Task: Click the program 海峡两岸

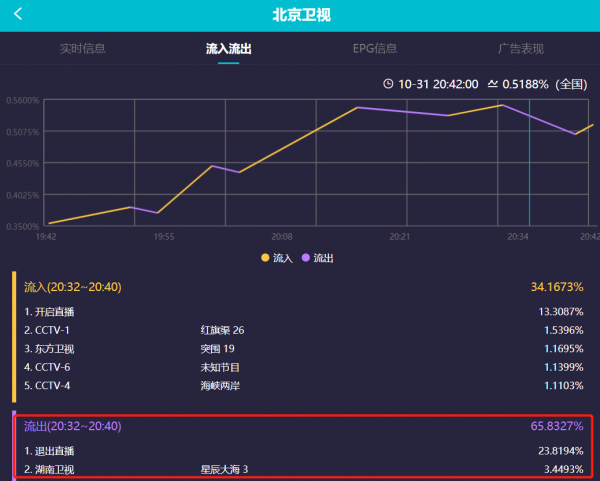Action: pyautogui.click(x=220, y=386)
